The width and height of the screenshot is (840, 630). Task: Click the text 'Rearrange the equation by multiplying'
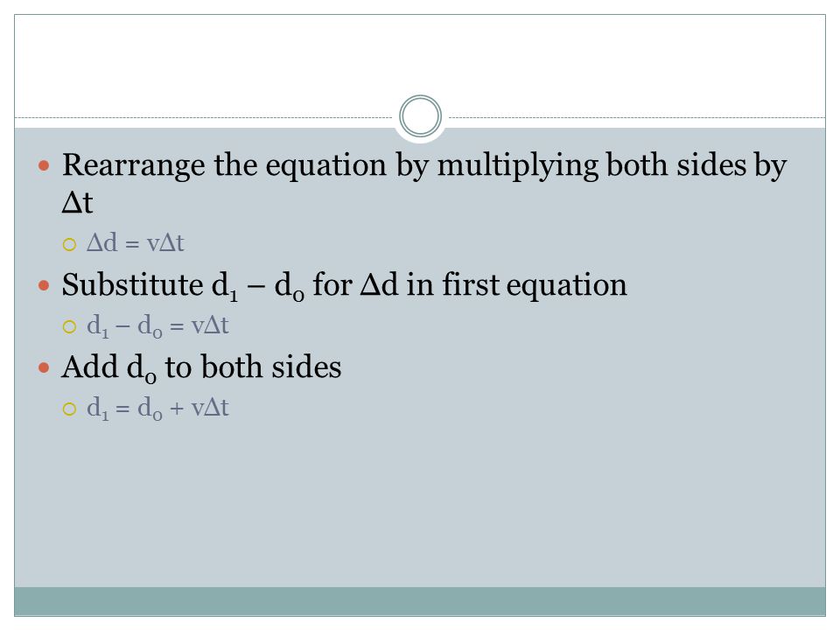point(330,165)
